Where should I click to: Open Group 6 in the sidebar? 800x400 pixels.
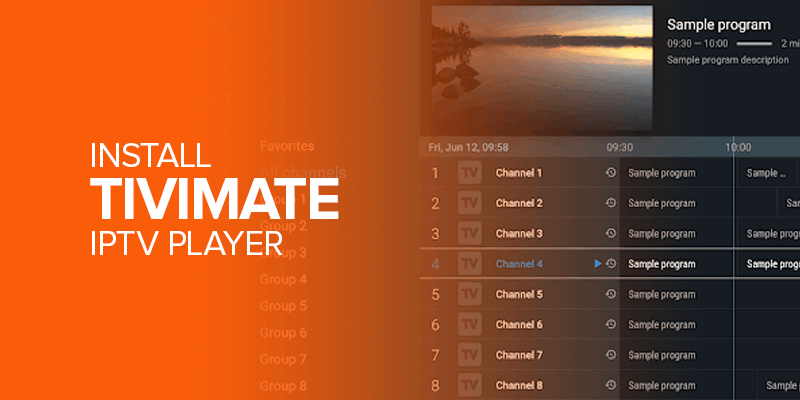pyautogui.click(x=283, y=333)
